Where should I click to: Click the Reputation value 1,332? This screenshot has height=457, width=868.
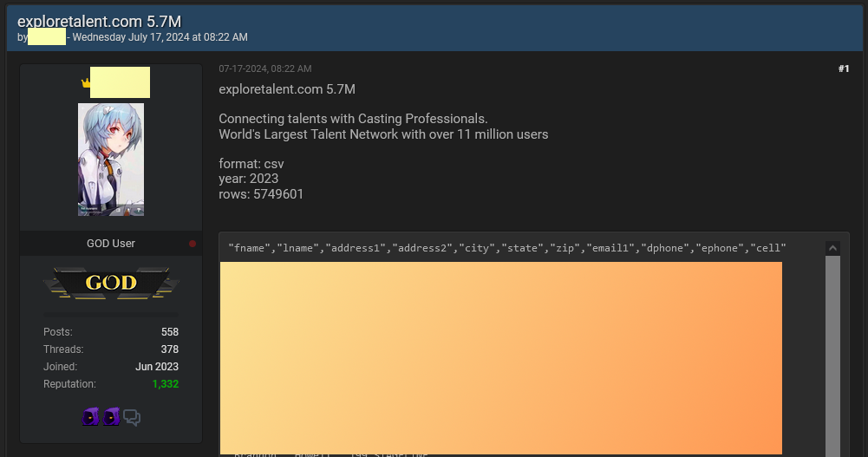166,384
